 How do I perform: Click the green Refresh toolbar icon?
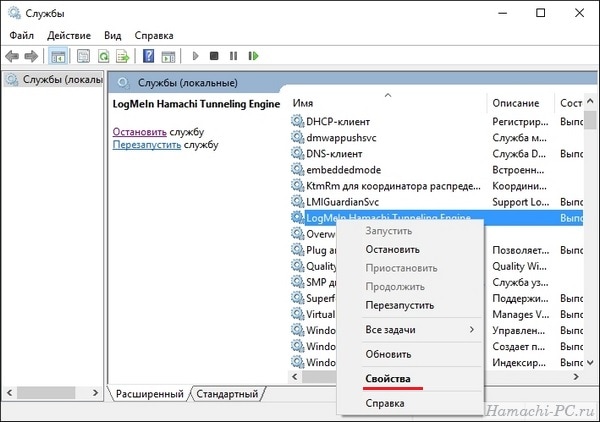(103, 56)
